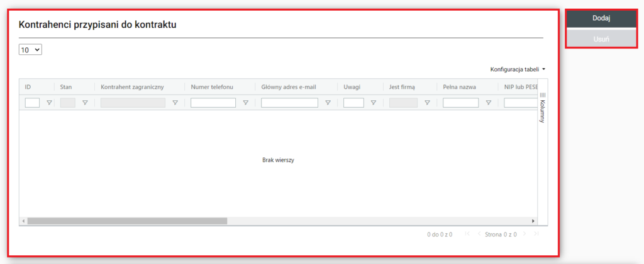The width and height of the screenshot is (644, 264).
Task: Click filter icon for Kontrahent zagraniczny column
Action: point(175,103)
